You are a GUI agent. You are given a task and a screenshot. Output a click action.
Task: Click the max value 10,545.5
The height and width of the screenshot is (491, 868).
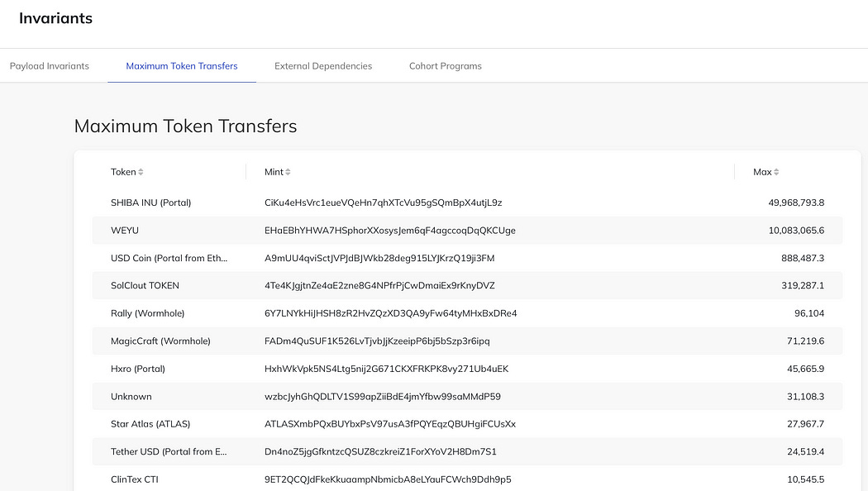[x=805, y=479]
